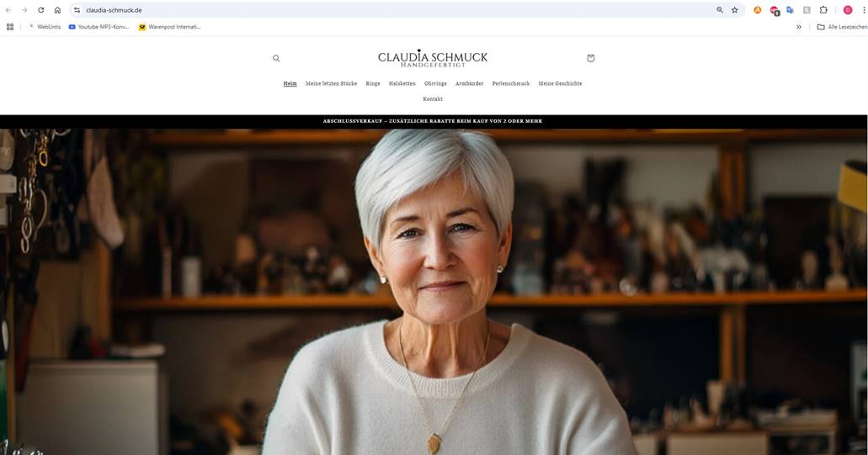Screen dimensions: 868x455
Task: Click the address bar URL field
Action: click(x=387, y=10)
